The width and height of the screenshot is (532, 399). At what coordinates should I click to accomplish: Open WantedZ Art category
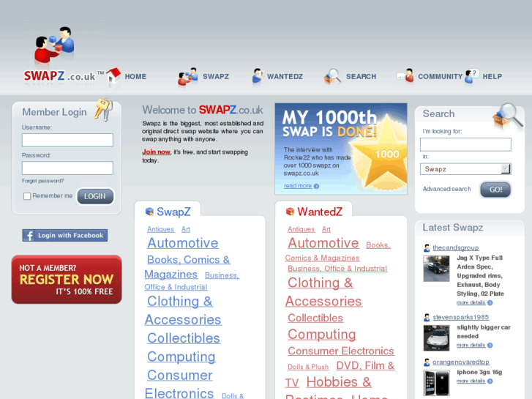point(326,229)
